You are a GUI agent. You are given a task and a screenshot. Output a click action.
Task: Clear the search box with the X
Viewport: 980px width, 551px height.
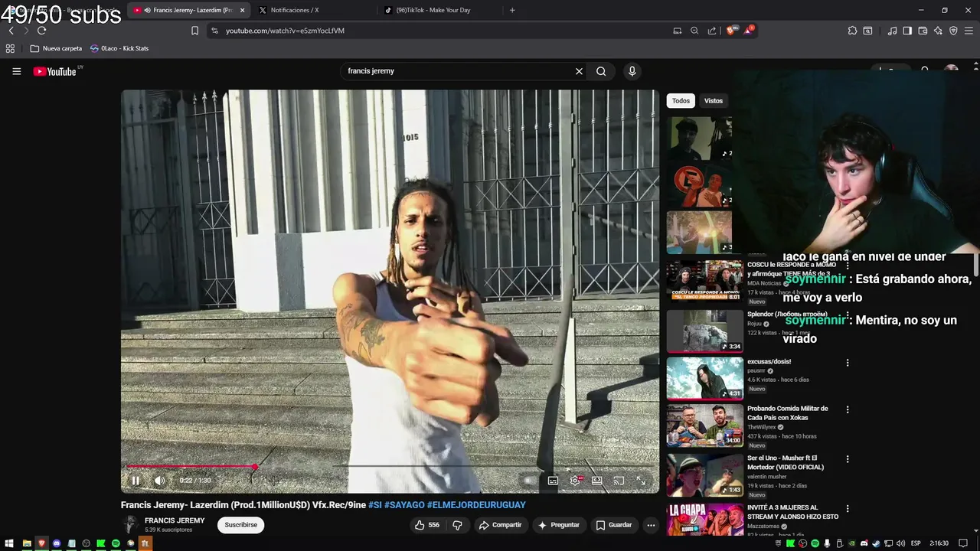point(579,71)
